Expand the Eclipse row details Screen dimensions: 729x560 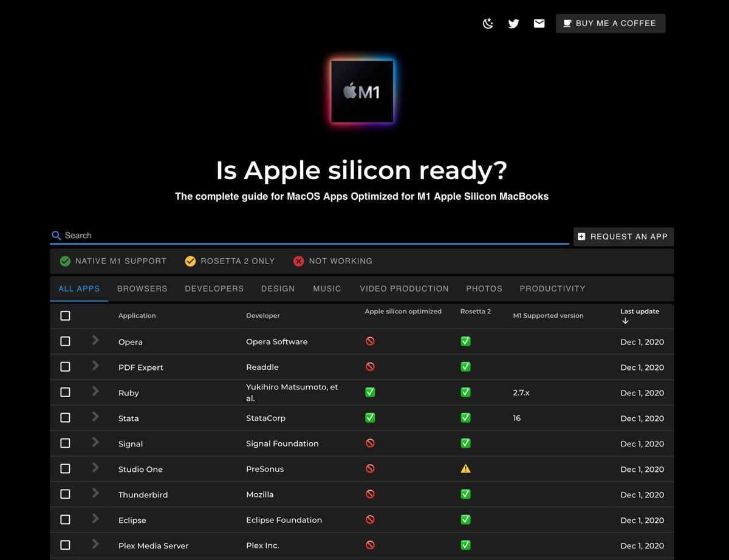tap(95, 519)
